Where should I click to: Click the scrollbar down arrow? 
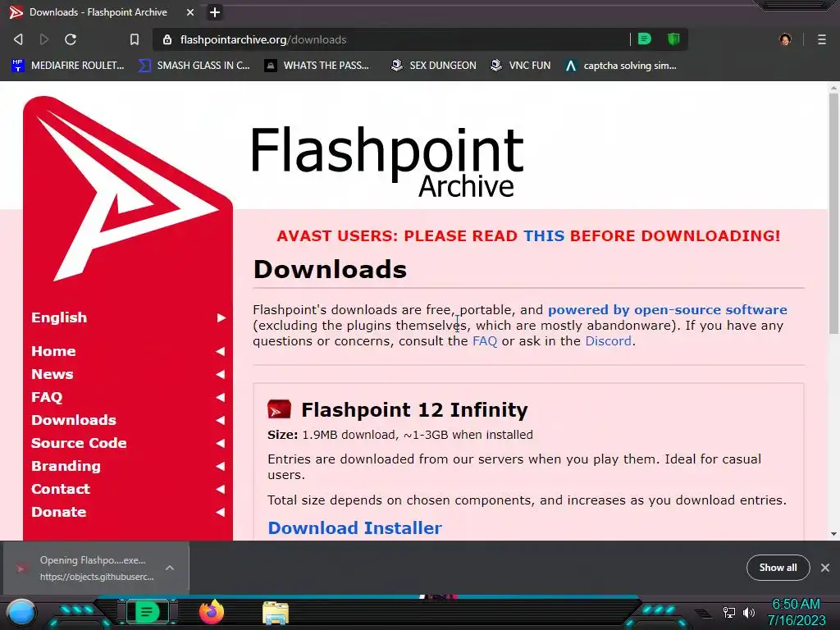(x=833, y=533)
